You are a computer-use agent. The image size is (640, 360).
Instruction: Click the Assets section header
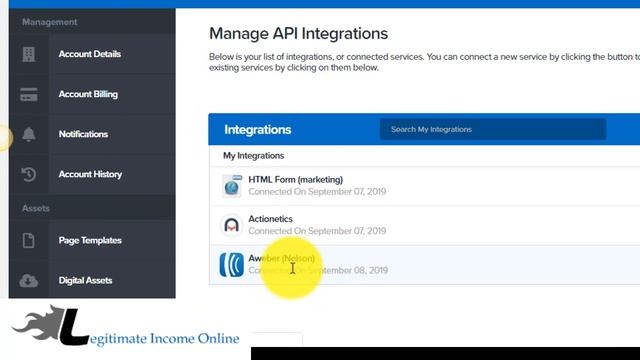pos(36,208)
